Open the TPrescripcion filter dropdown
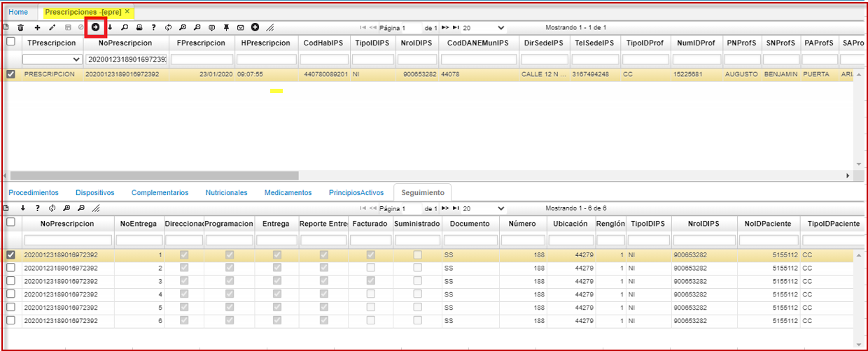Viewport: 868px width, 351px height. [x=52, y=60]
